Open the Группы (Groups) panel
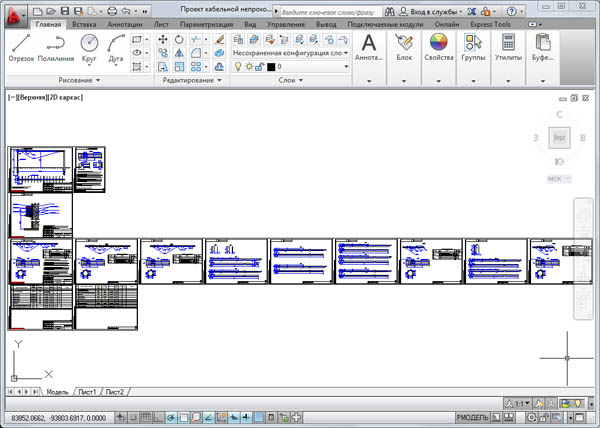The image size is (600, 428). point(473,47)
